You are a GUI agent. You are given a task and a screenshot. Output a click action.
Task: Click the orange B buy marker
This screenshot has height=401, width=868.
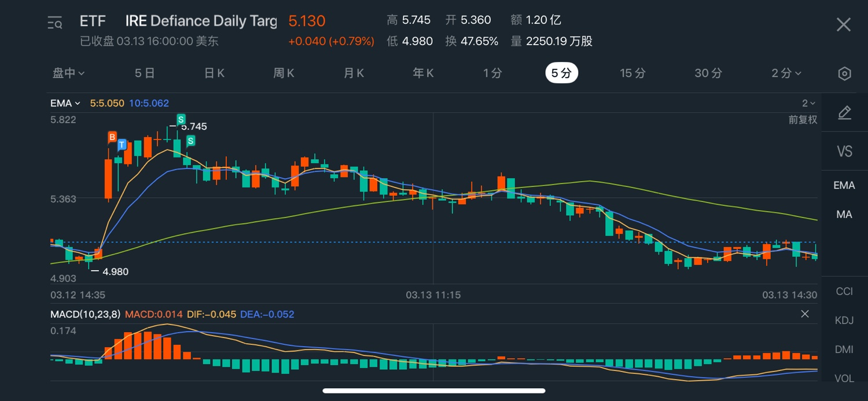(112, 137)
